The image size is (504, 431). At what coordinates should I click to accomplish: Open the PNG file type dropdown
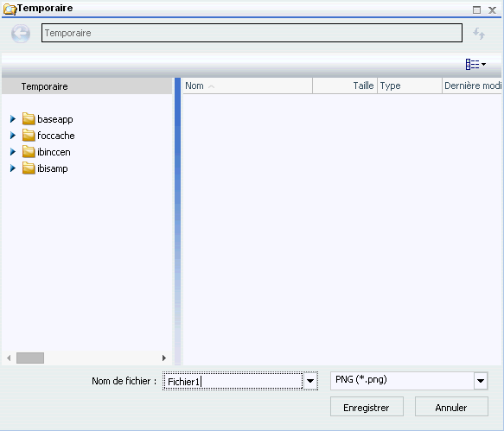click(481, 381)
